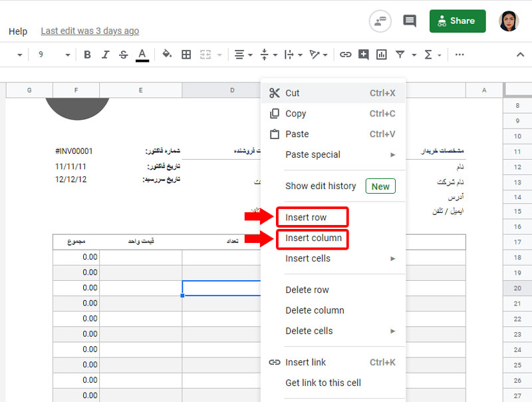This screenshot has height=402, width=532.
Task: Toggle italic text formatting
Action: [x=105, y=55]
